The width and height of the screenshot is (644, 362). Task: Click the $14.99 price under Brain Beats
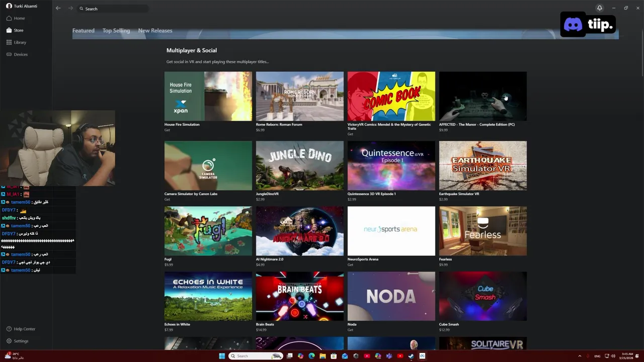(261, 330)
